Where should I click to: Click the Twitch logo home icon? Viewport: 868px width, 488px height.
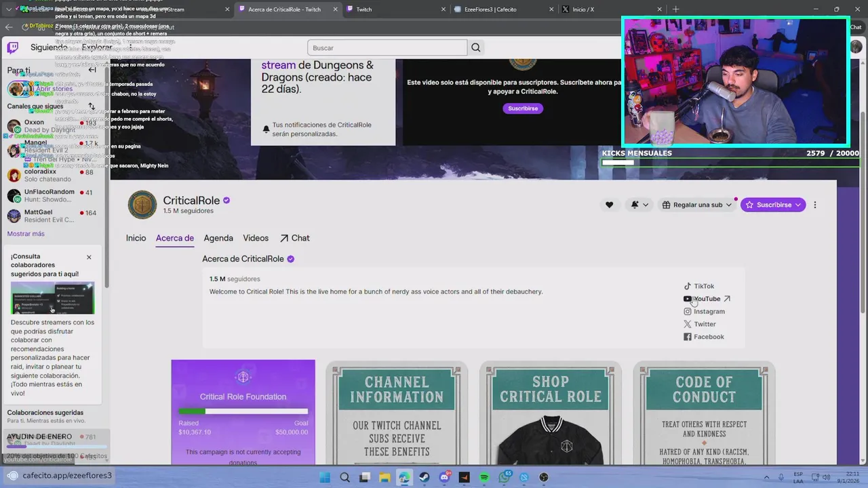click(x=13, y=47)
